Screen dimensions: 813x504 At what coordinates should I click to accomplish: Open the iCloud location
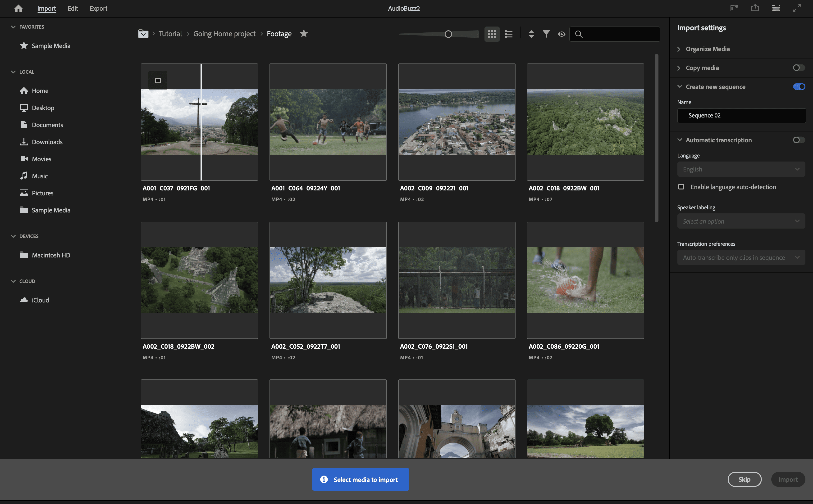coord(35,300)
